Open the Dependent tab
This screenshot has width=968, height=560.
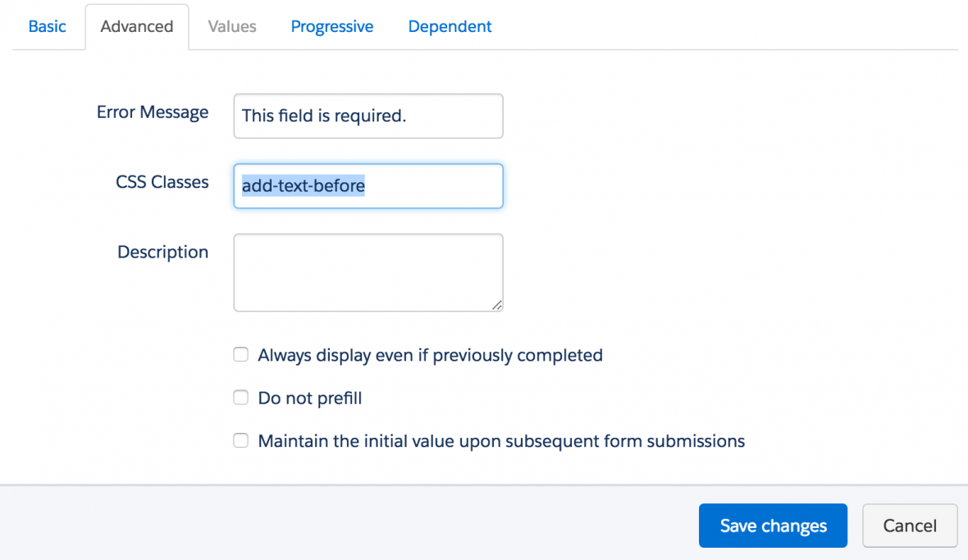click(450, 26)
